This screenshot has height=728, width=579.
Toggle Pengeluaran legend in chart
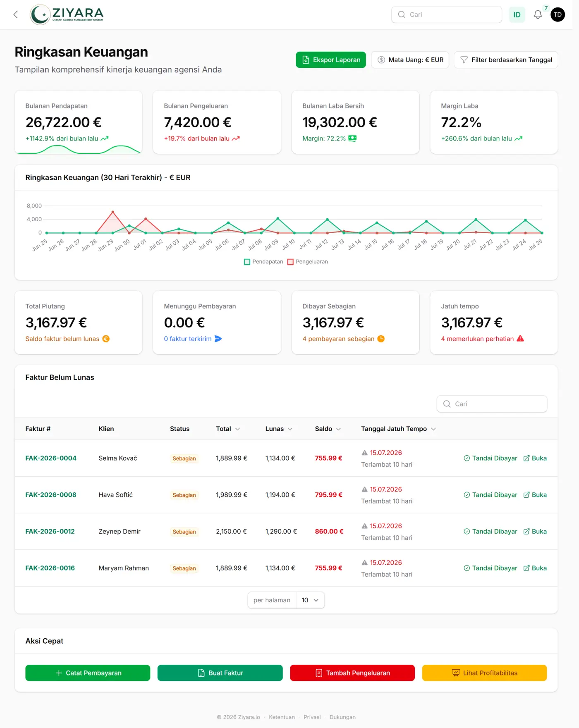pos(308,262)
